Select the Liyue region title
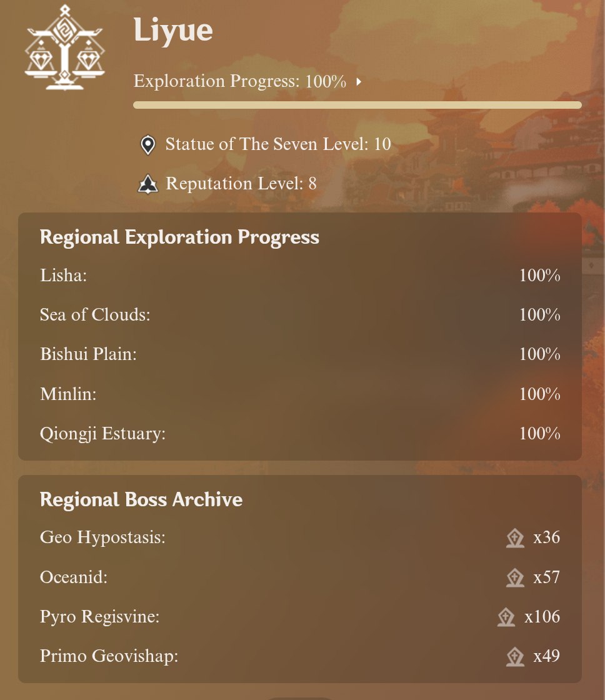Screen dimensions: 605x700 (x=173, y=30)
